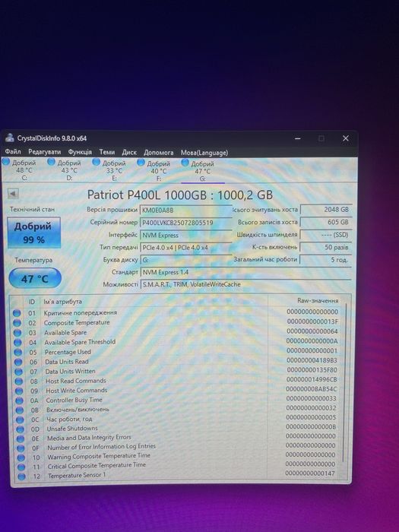Click the ID column header
The image size is (399, 532).
click(32, 301)
